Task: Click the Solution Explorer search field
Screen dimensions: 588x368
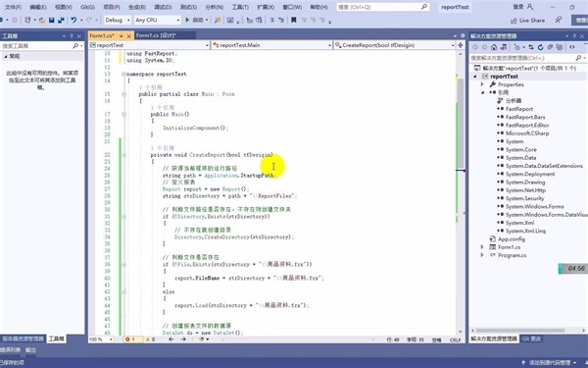Action: pyautogui.click(x=528, y=58)
